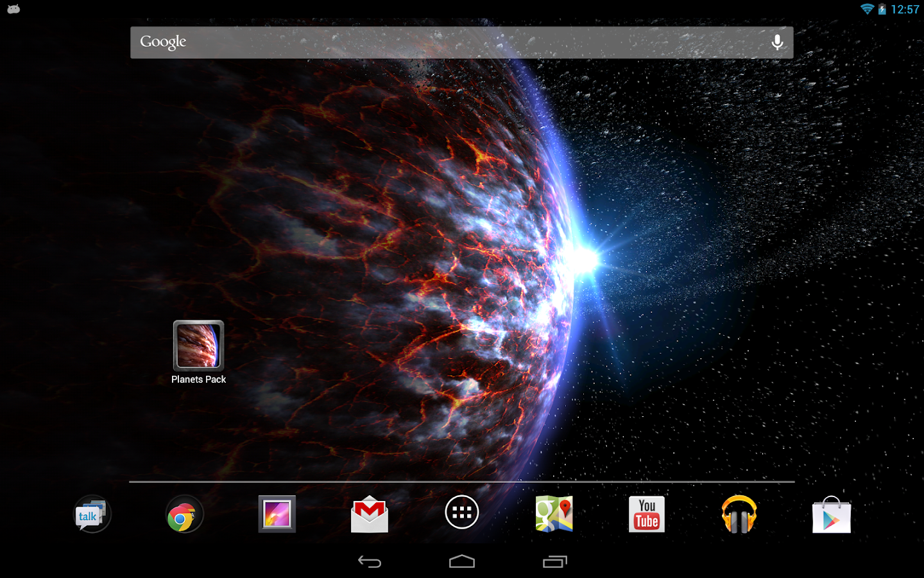Open the Gallery app

coord(277,514)
